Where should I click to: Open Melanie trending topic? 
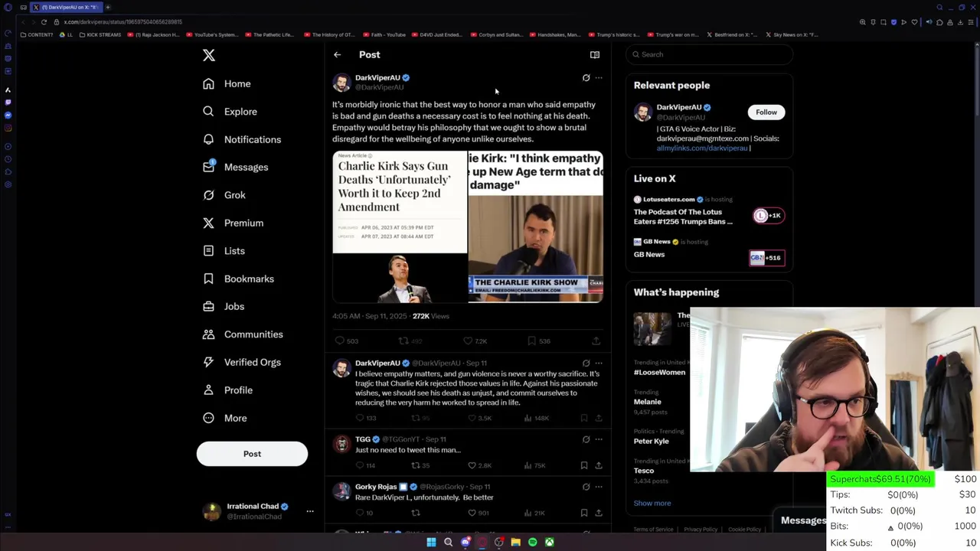648,402
